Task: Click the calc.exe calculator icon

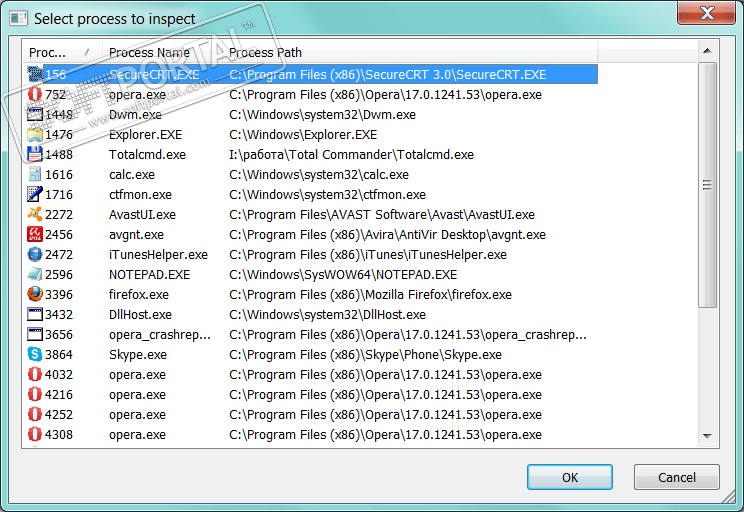Action: click(35, 175)
